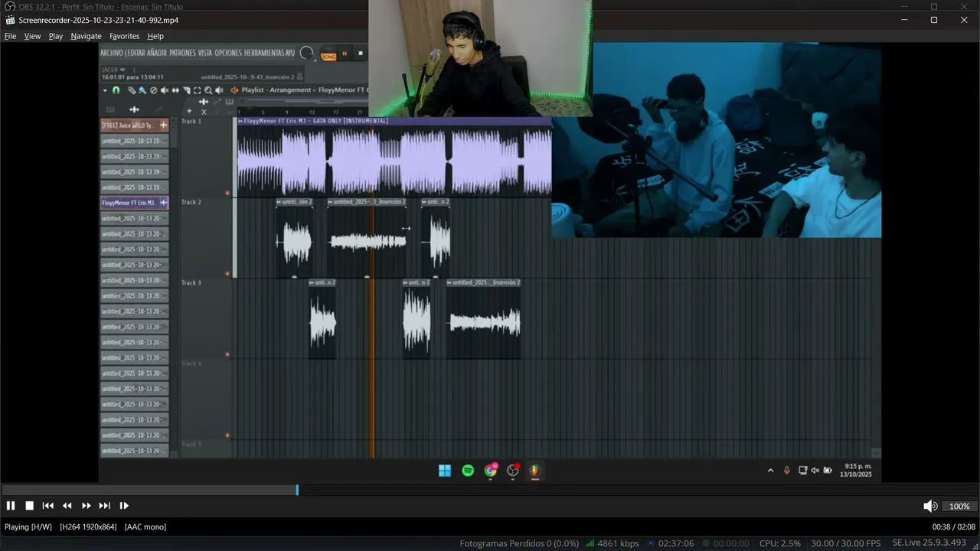Viewport: 980px width, 551px height.
Task: Toggle the green magnet snap icon
Action: point(116,90)
